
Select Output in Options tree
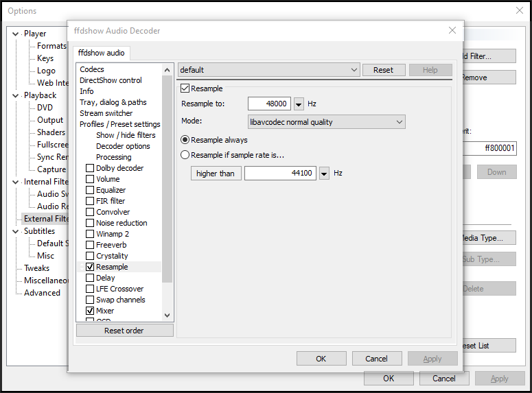(x=50, y=120)
